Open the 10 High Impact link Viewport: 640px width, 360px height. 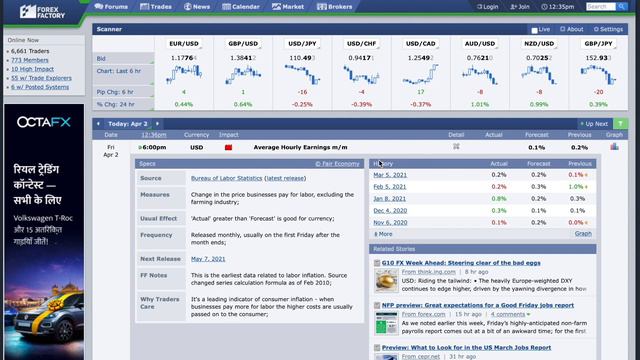click(x=32, y=69)
